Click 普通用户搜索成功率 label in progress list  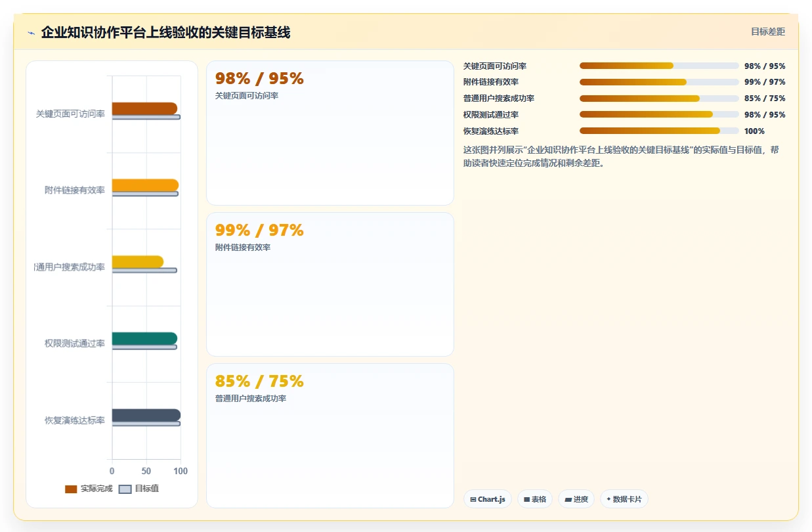(499, 99)
